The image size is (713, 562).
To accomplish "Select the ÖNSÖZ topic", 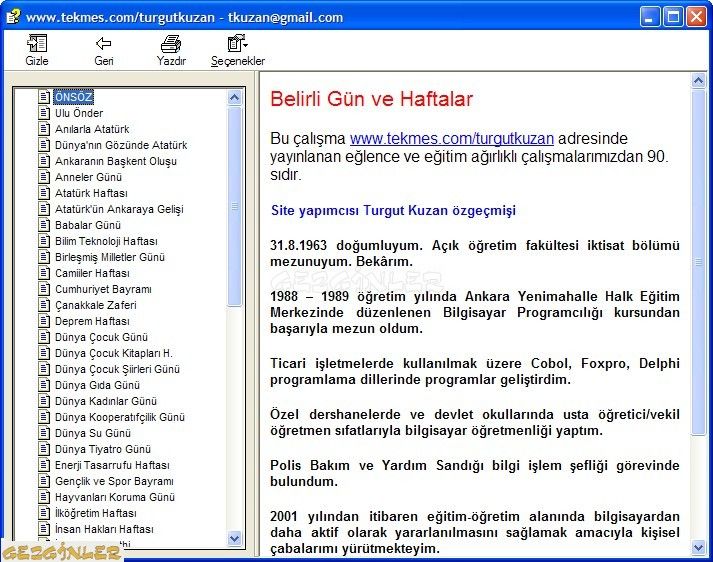I will 74,97.
